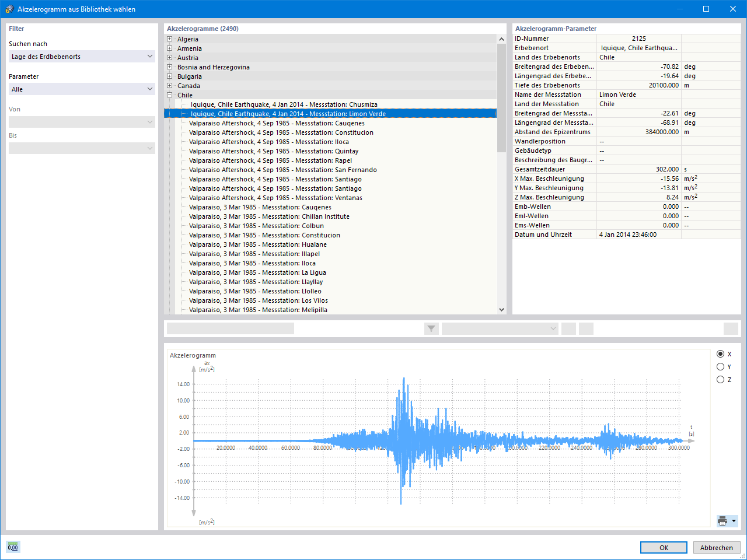Click the Abbrechen button
Viewport: 747px width, 560px height.
(717, 548)
